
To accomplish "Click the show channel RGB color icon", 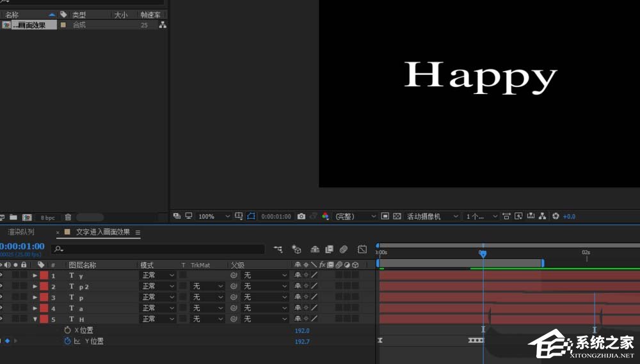I will [325, 217].
